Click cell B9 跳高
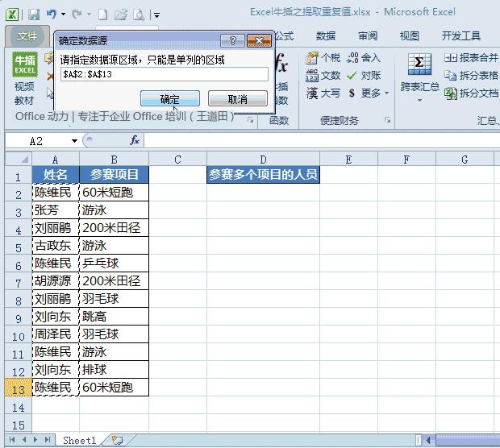500x448 pixels. [x=115, y=317]
